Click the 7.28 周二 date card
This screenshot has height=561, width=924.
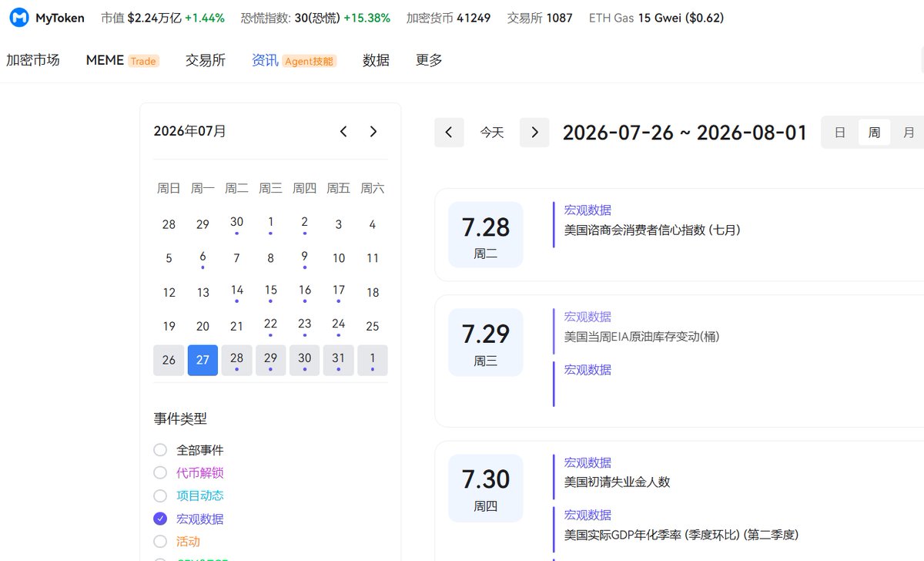[x=486, y=235]
